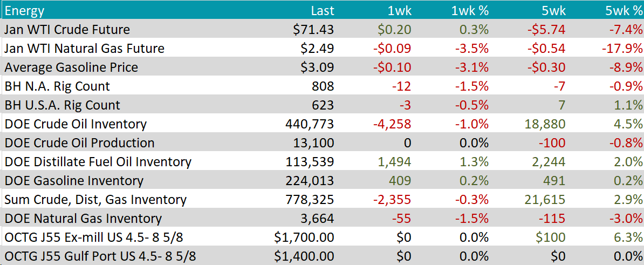Click the BH N.A. Rig Count label

click(57, 86)
